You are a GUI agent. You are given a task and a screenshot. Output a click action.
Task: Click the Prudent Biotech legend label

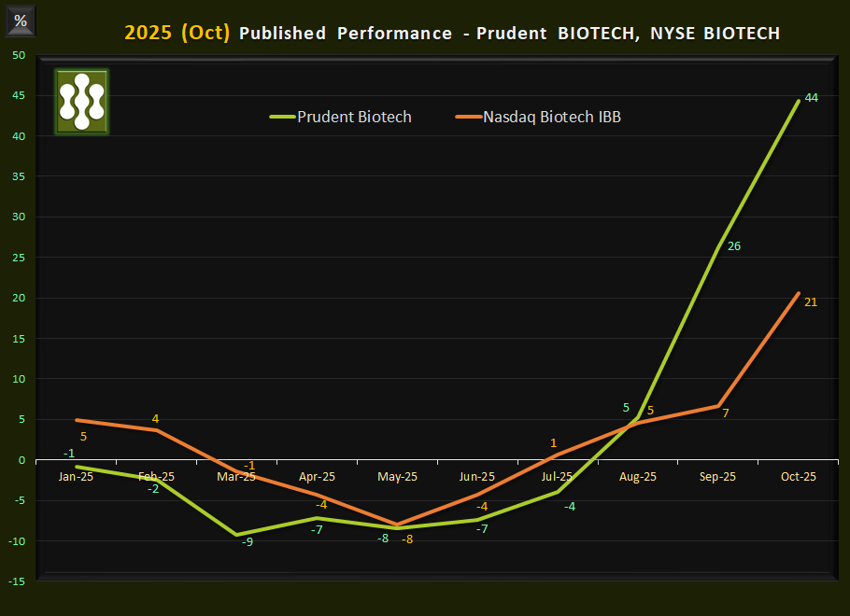click(x=355, y=118)
